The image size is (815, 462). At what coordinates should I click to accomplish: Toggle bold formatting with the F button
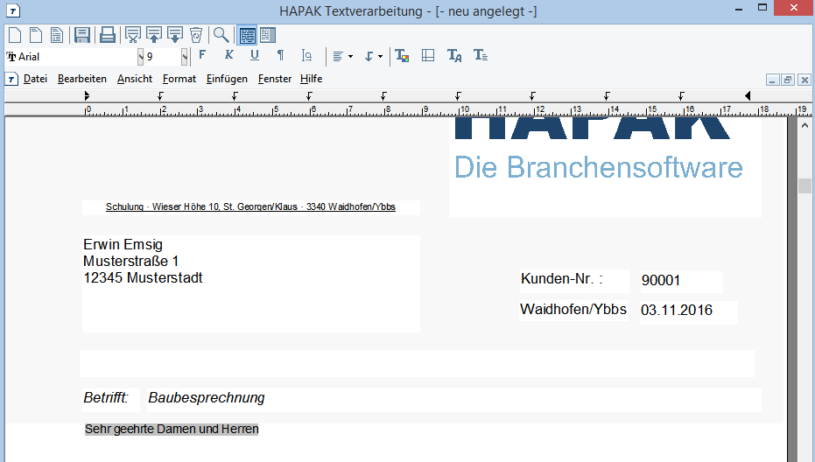[202, 55]
